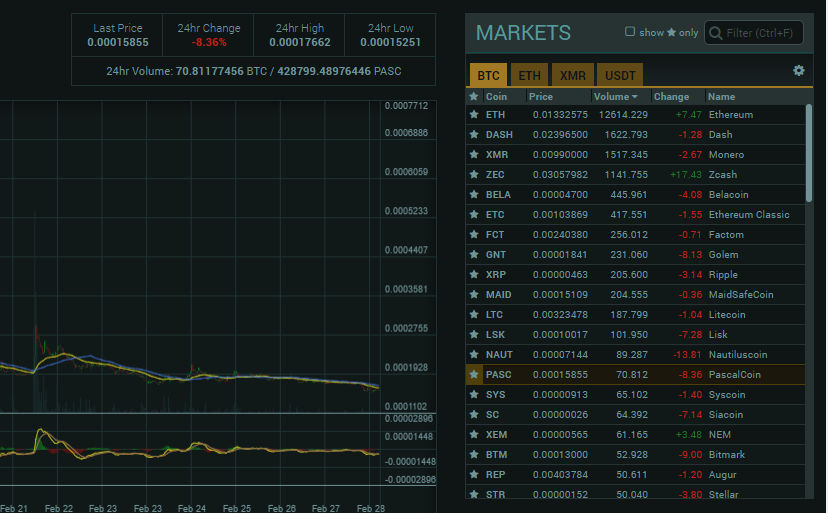Open MaidSafeCoin market name
Viewport: 828px width, 513px height.
coord(741,295)
